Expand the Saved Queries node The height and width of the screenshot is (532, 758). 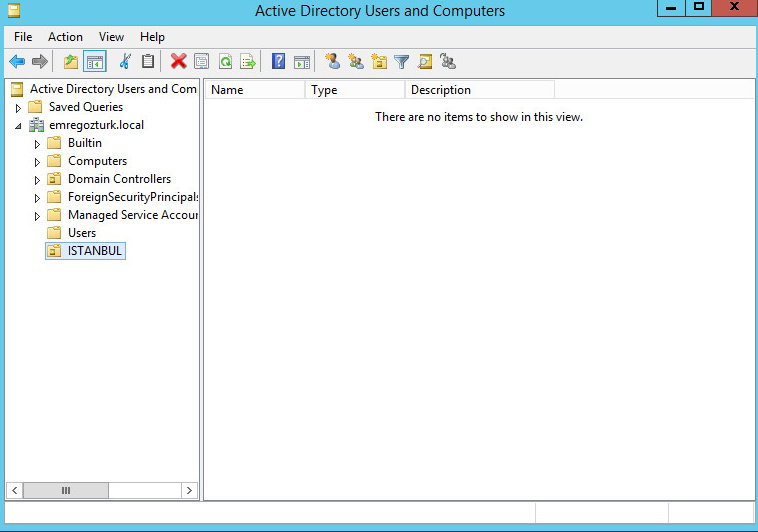point(18,108)
